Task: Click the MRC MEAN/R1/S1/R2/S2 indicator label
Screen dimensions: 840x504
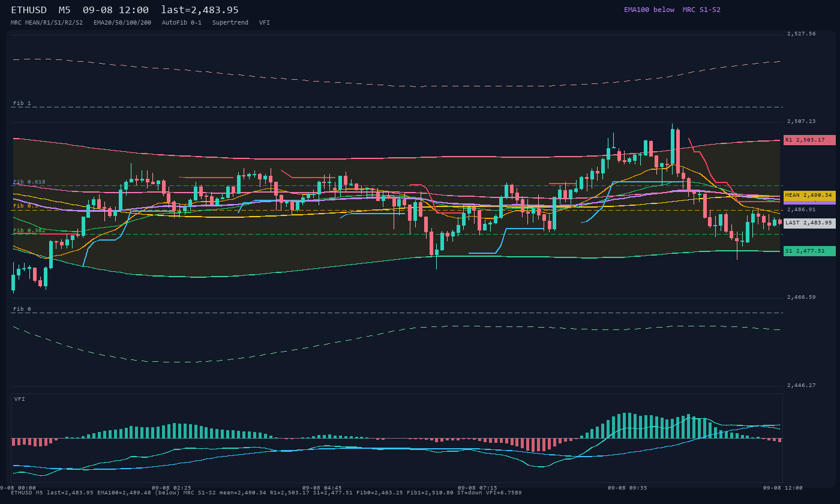Action: [47, 23]
